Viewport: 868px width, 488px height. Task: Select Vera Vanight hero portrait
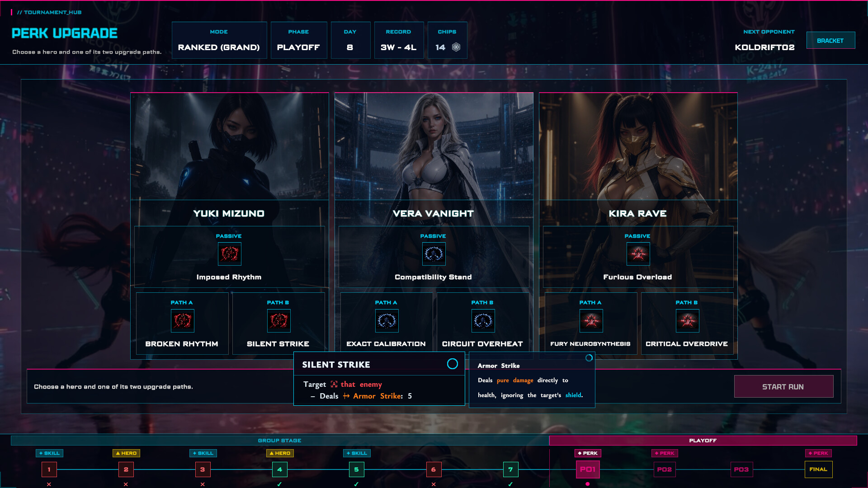(434, 146)
